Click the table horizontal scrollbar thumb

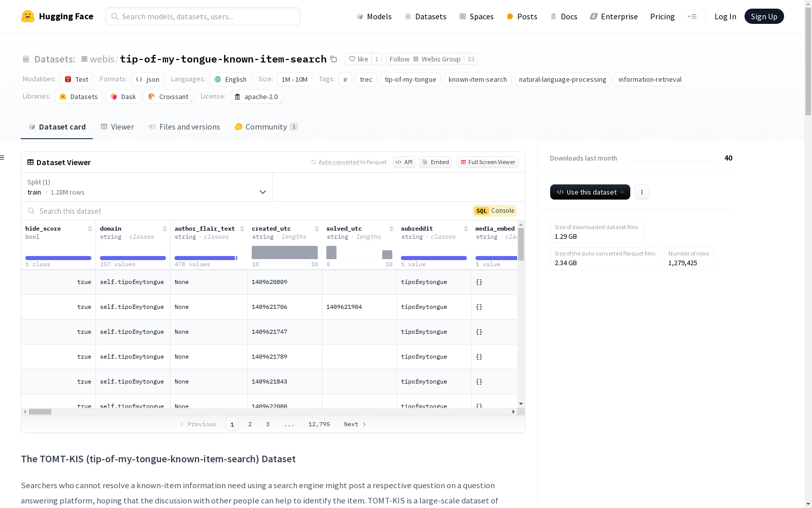tap(40, 411)
